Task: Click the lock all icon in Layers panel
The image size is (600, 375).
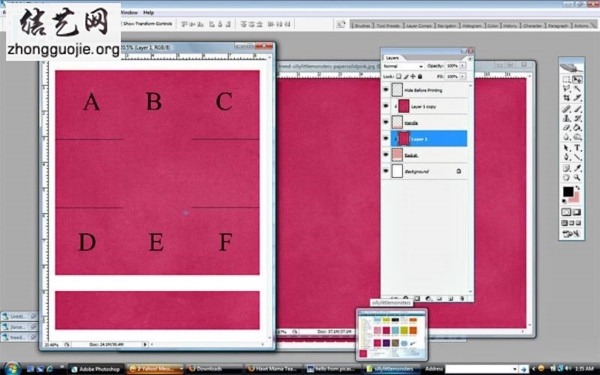Action: coord(420,77)
